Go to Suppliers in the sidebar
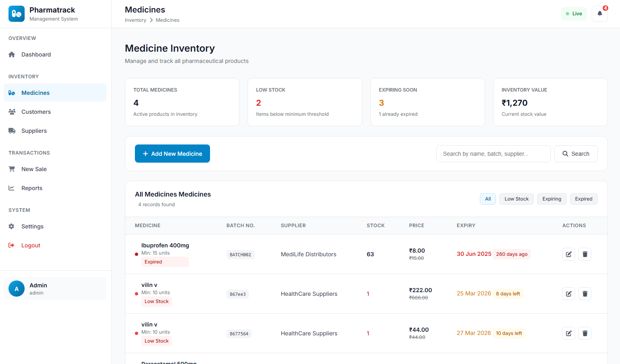The height and width of the screenshot is (364, 620). coord(34,131)
